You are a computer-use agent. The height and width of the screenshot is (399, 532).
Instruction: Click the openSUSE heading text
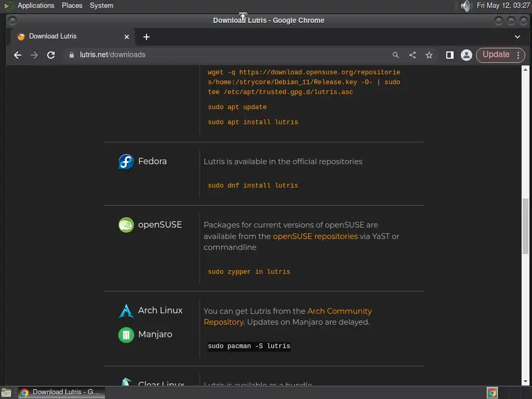pos(160,224)
